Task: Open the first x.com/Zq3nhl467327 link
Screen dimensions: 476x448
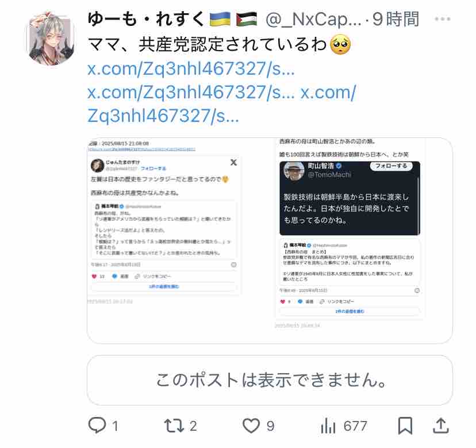Action: [x=191, y=68]
